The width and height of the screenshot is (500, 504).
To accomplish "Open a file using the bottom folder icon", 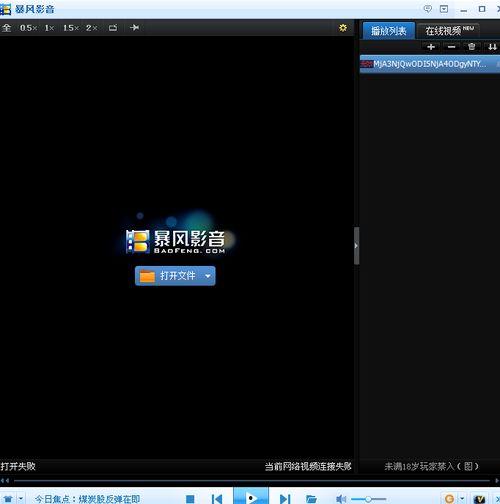I will [x=311, y=499].
